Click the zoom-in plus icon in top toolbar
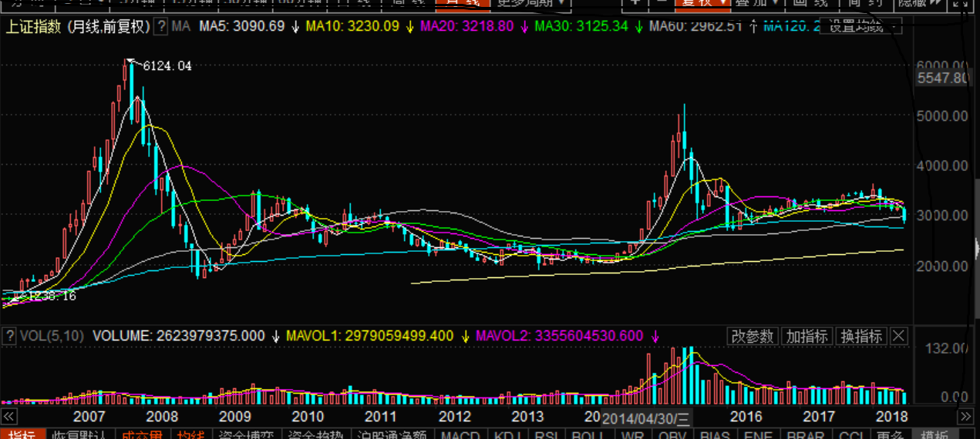The height and width of the screenshot is (439, 980). [635, 2]
